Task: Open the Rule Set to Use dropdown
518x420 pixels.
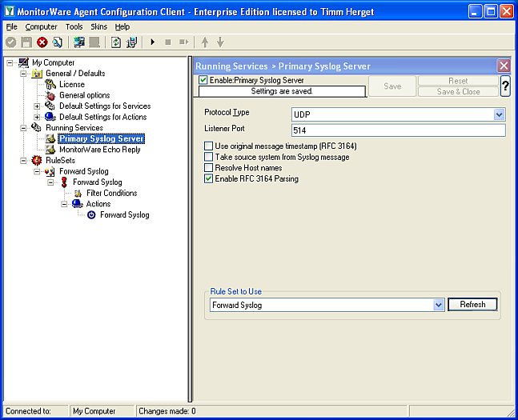Action: coord(439,305)
